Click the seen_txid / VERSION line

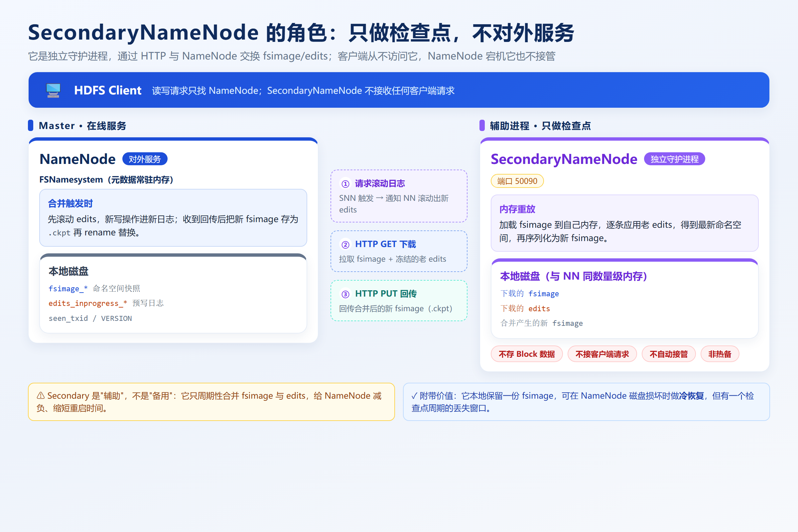(x=90, y=318)
